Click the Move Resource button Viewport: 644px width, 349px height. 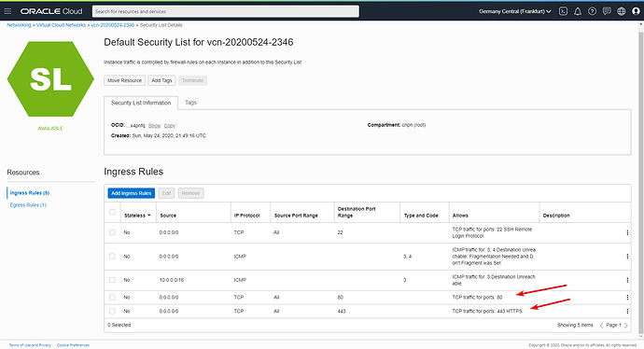click(x=124, y=80)
